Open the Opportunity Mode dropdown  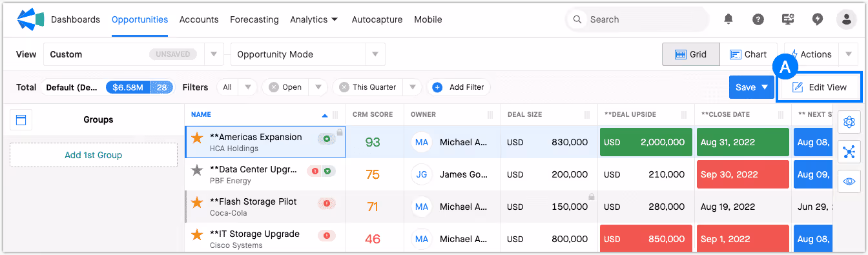point(307,54)
